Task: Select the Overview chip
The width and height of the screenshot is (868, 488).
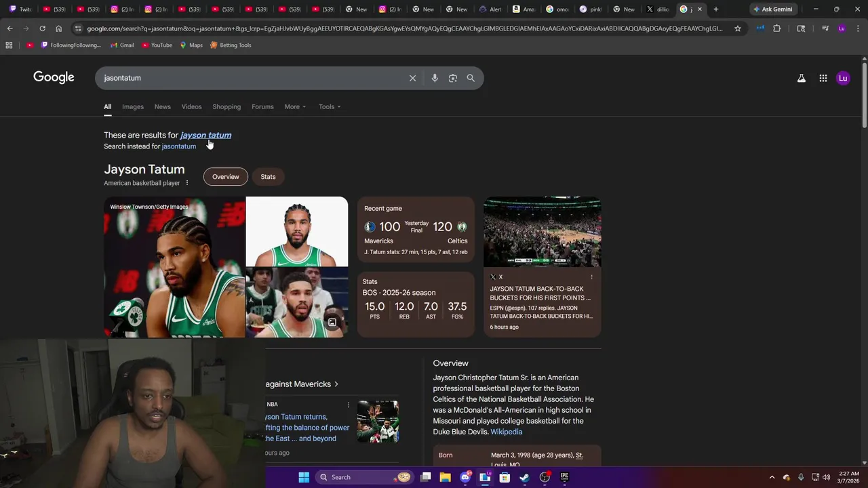Action: click(x=226, y=177)
